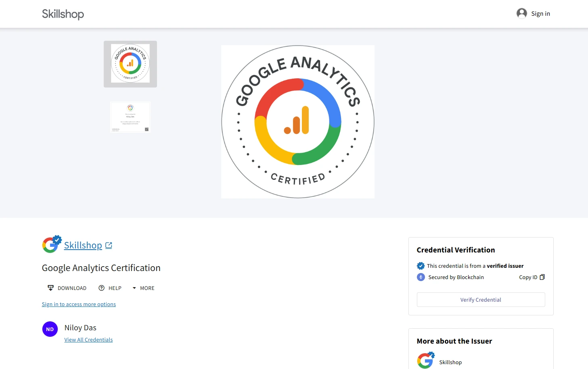Open the Skillshop issuer link
The width and height of the screenshot is (588, 369).
83,245
